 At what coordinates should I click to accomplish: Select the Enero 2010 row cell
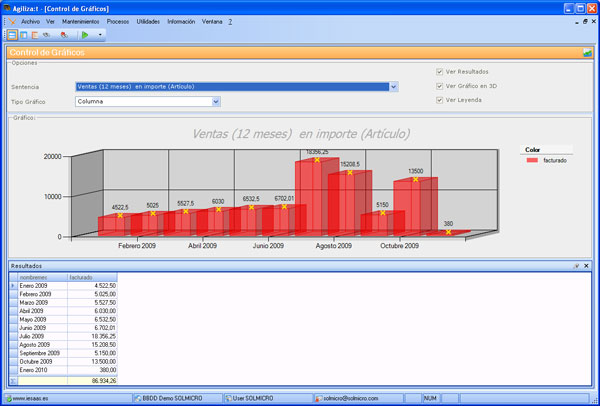pyautogui.click(x=43, y=370)
